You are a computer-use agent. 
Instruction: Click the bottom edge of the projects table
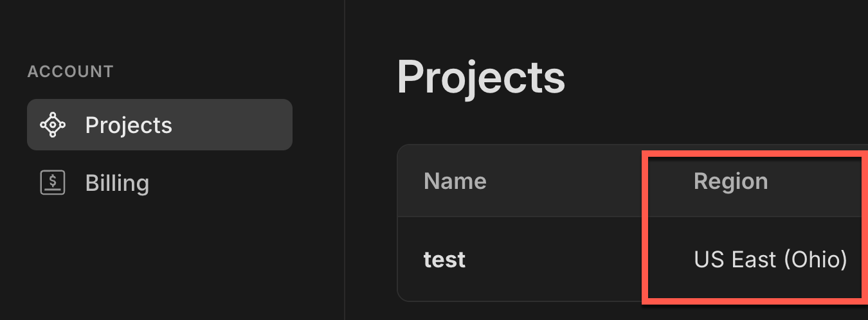514,301
